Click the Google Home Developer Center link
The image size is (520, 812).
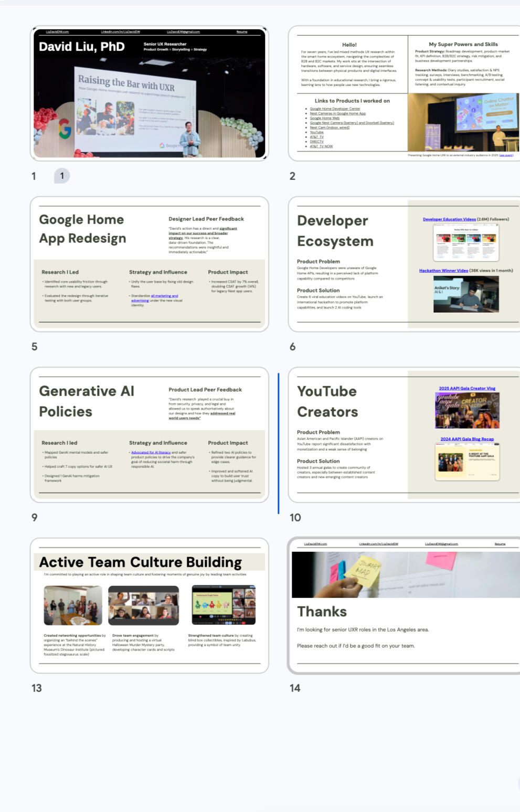coord(335,109)
